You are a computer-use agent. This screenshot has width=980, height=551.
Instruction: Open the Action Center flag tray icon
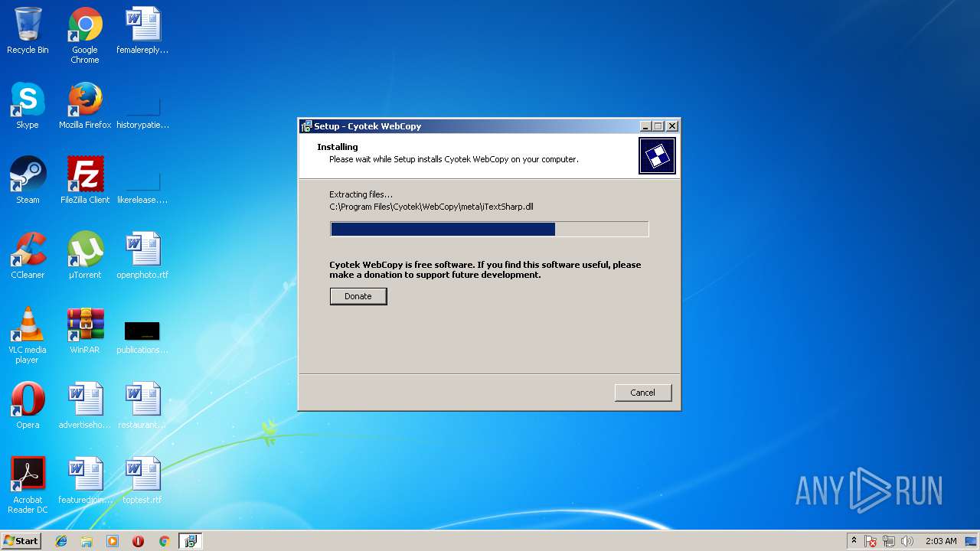click(x=871, y=541)
